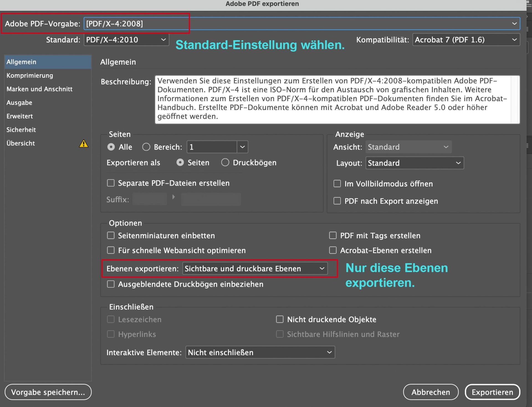Click Sichtbare Hilfslinien und Raster checkbox
This screenshot has height=407, width=532.
coord(280,334)
